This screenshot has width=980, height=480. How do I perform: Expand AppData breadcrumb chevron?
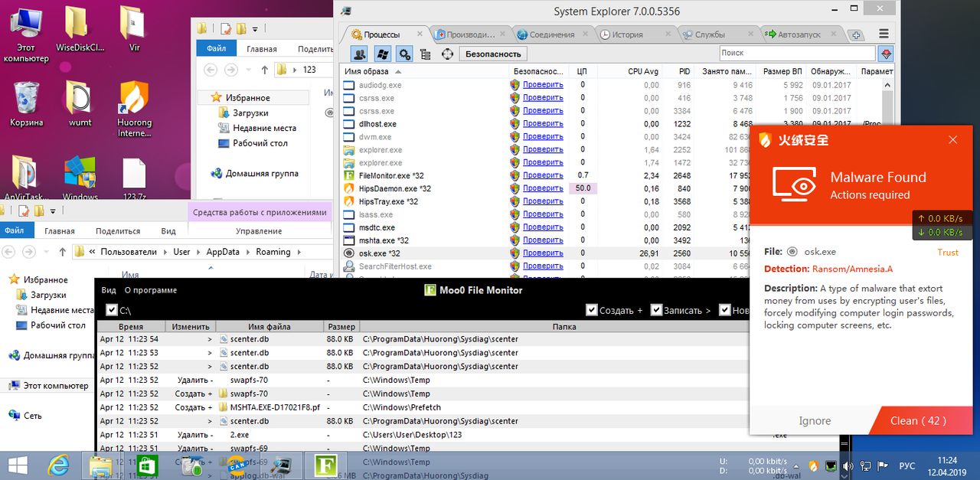click(250, 252)
